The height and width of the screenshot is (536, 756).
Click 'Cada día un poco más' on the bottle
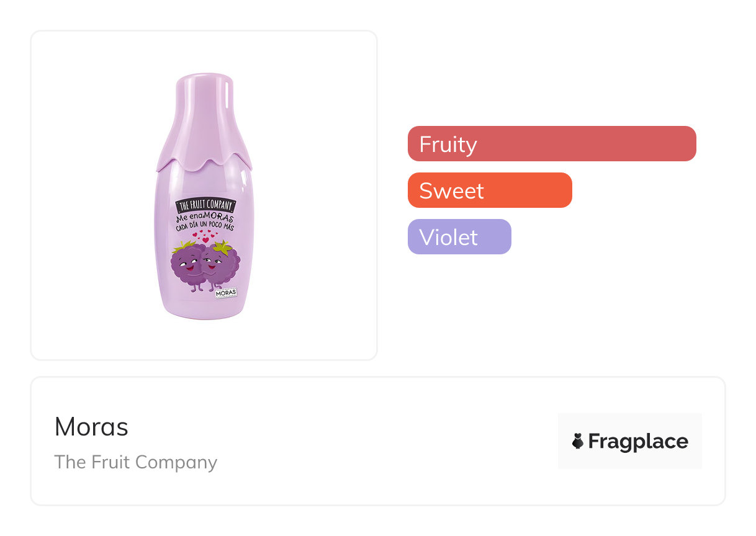[x=205, y=226]
